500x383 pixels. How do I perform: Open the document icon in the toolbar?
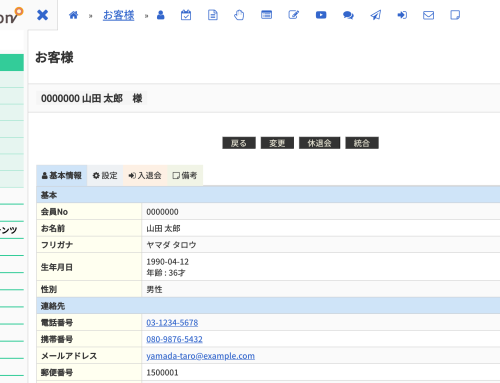tap(213, 15)
